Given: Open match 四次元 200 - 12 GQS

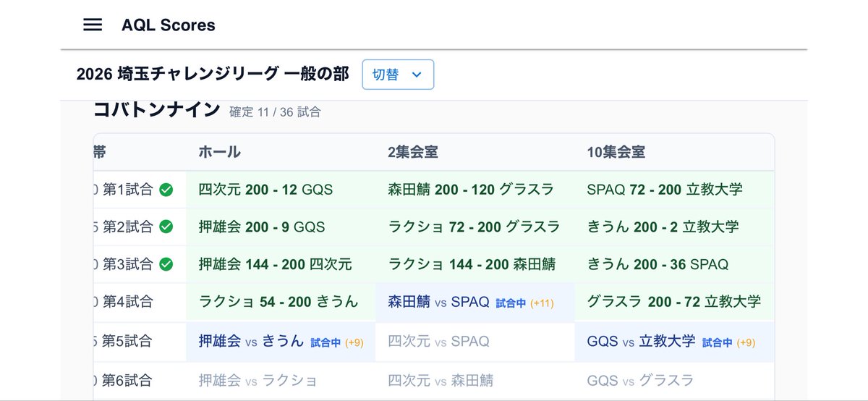Looking at the screenshot, I should coord(281,190).
